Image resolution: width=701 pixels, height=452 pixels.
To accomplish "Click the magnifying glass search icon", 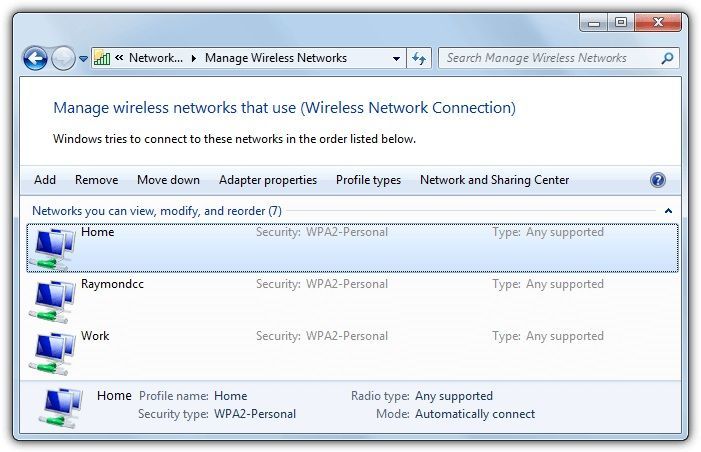I will pos(667,58).
